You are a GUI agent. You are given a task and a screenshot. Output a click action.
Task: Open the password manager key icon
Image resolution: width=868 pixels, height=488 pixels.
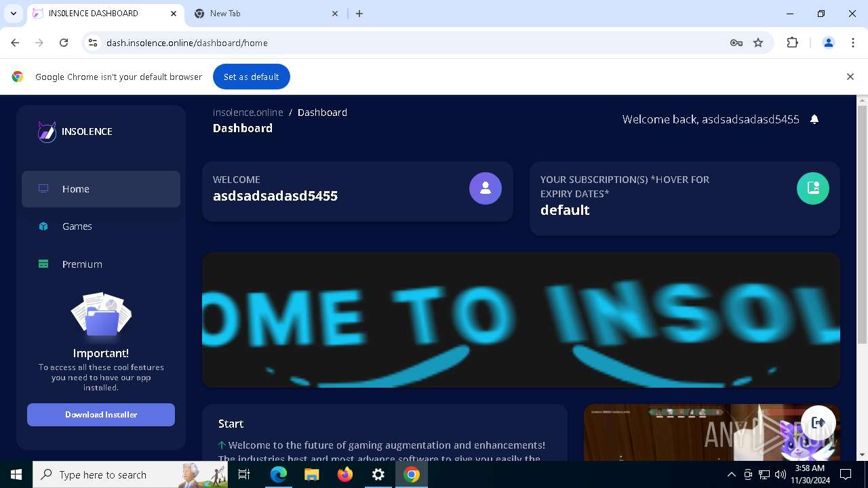coord(736,43)
